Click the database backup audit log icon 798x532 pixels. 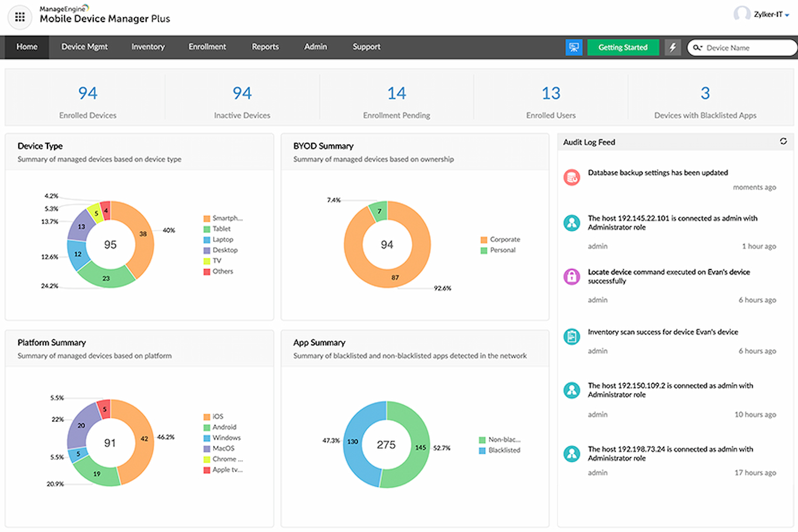(572, 177)
